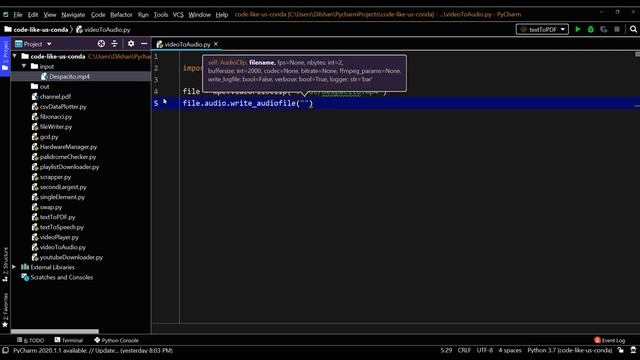Open the Favorites side tool tab

[5, 310]
